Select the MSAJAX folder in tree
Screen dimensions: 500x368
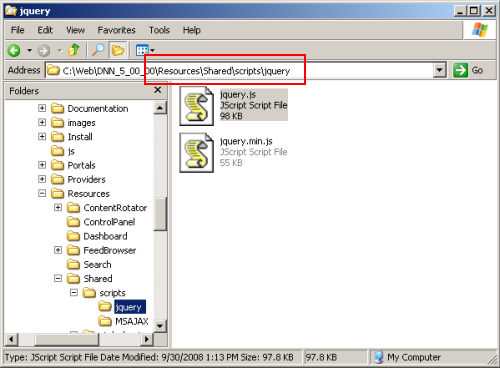124,321
